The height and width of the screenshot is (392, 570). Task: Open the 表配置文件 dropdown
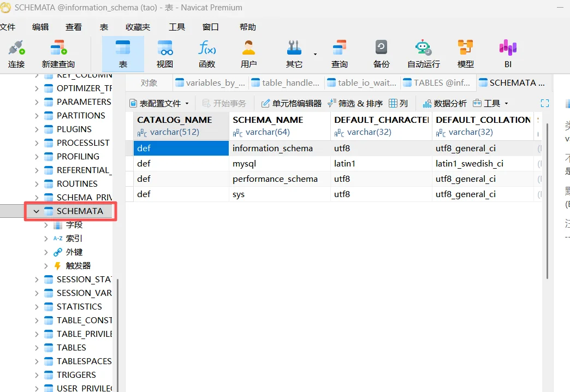coord(159,103)
